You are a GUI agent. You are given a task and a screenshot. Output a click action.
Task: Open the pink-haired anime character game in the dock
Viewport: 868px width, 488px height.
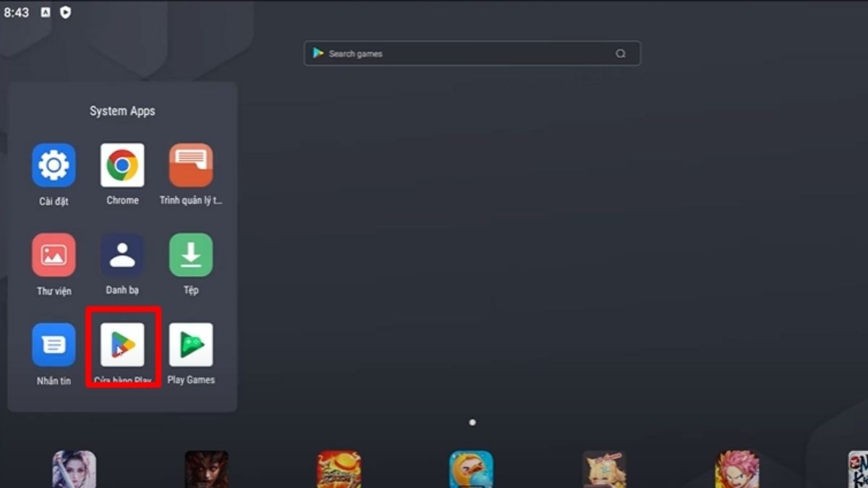pyautogui.click(x=737, y=469)
